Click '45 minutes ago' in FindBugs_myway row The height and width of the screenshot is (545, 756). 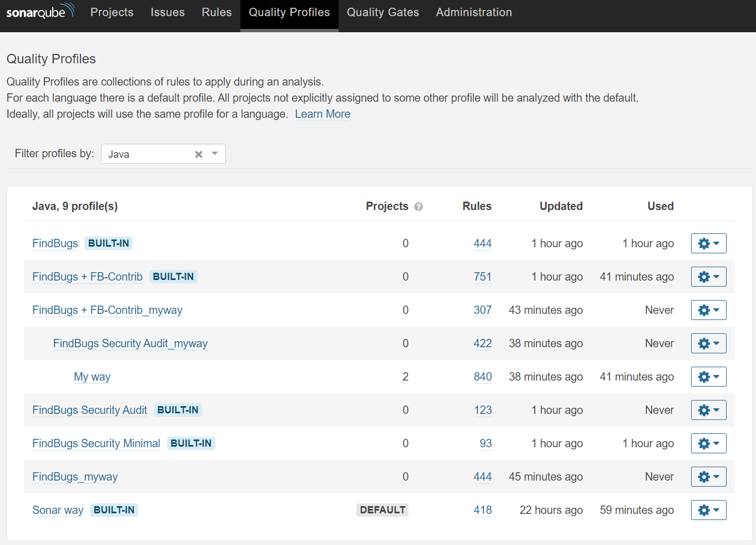point(546,477)
